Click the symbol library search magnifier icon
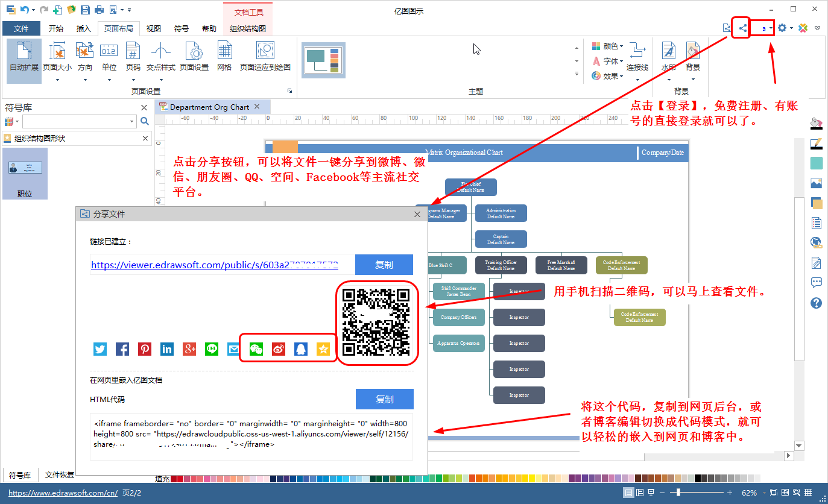The width and height of the screenshot is (828, 504). (x=145, y=121)
